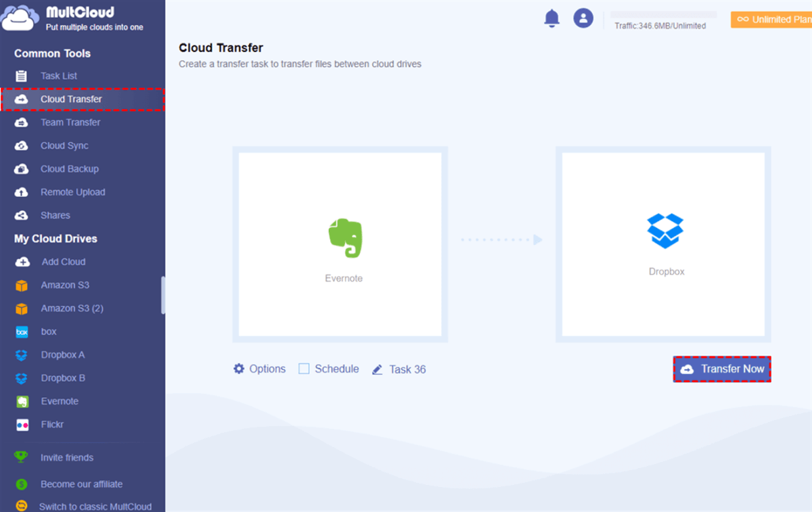Click the Task List icon
Screen dimensions: 812x512
pos(22,76)
